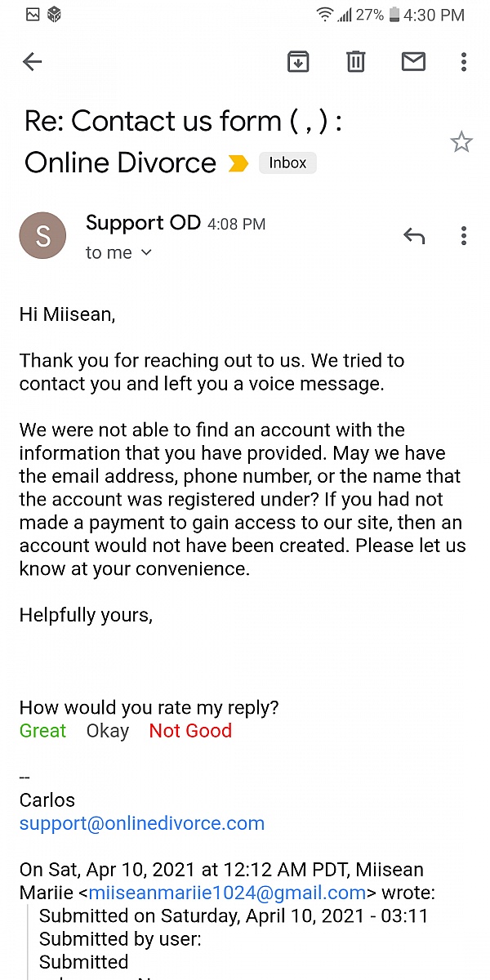Open top toolbar overflow menu

[x=463, y=61]
